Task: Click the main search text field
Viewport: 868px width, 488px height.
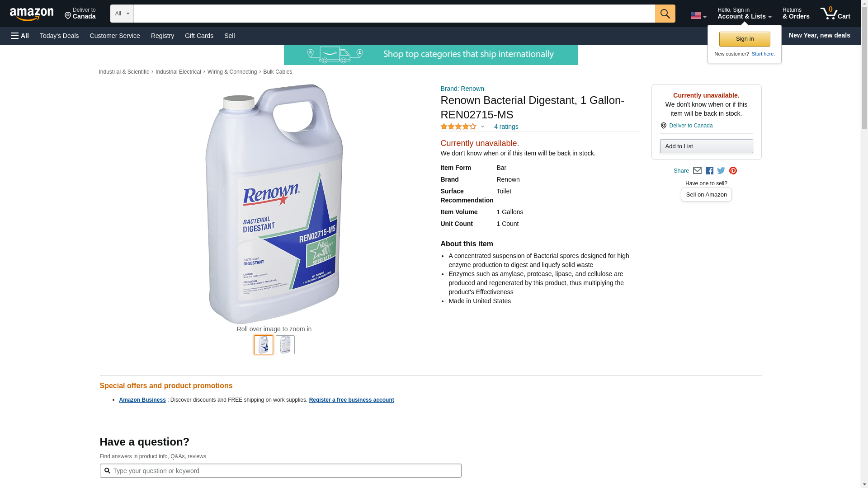Action: coord(394,14)
